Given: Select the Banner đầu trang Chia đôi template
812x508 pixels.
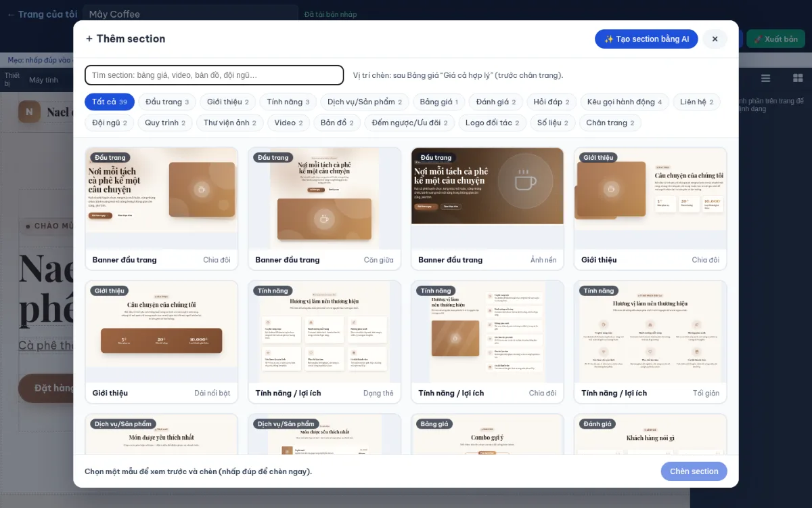Looking at the screenshot, I should coord(162,209).
